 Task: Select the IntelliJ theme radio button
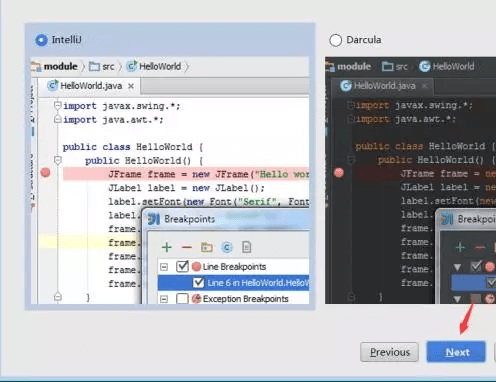click(x=41, y=40)
